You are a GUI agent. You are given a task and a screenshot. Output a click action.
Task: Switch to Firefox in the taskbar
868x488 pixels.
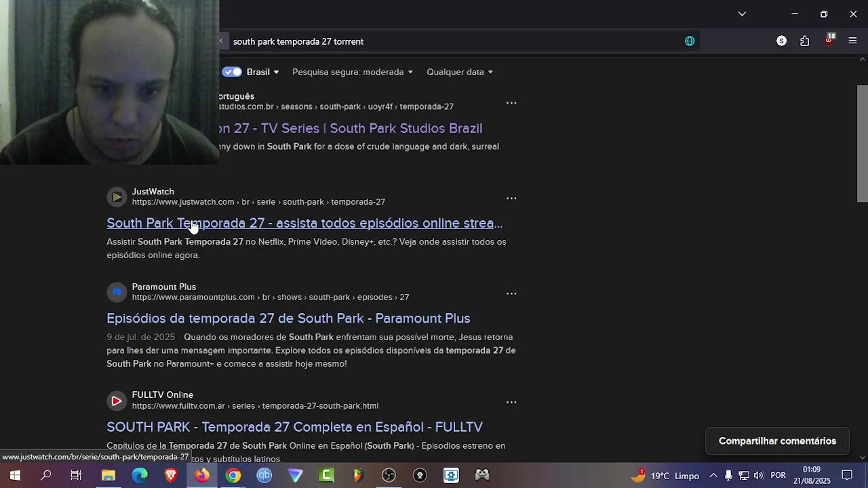pyautogui.click(x=202, y=476)
